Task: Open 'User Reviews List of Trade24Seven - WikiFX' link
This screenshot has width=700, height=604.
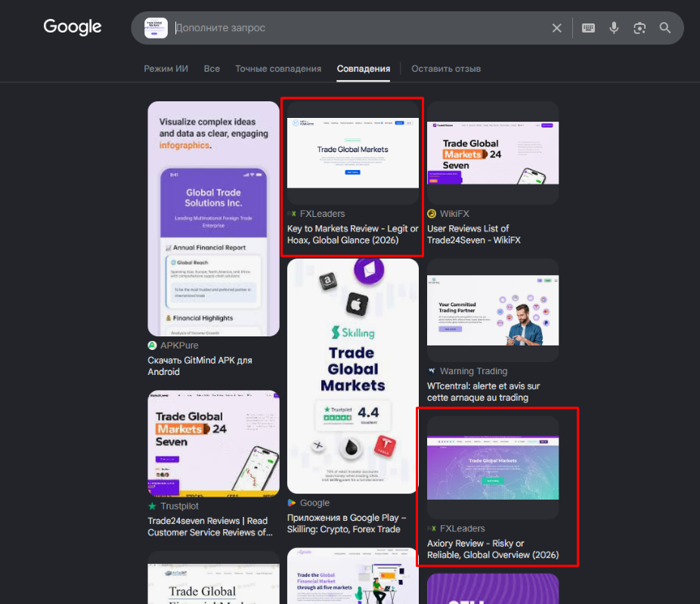Action: tap(474, 234)
